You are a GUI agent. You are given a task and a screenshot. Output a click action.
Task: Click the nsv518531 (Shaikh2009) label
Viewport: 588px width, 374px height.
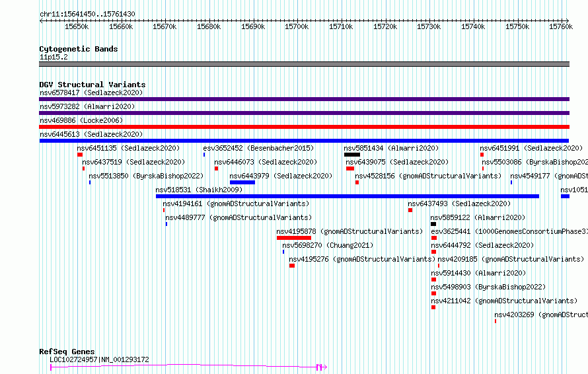point(199,190)
